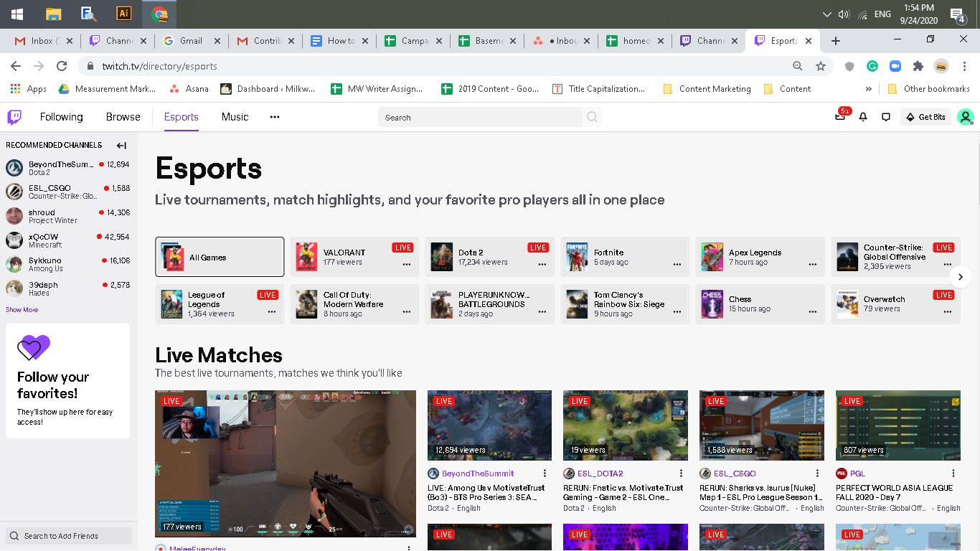Open the user avatar account menu

coord(966,117)
